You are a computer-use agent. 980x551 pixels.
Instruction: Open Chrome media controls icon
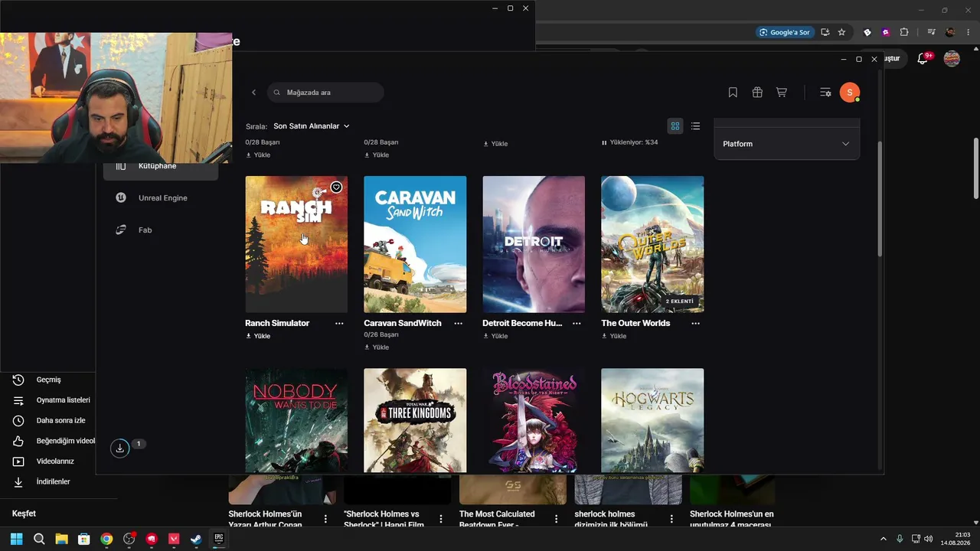(x=931, y=32)
